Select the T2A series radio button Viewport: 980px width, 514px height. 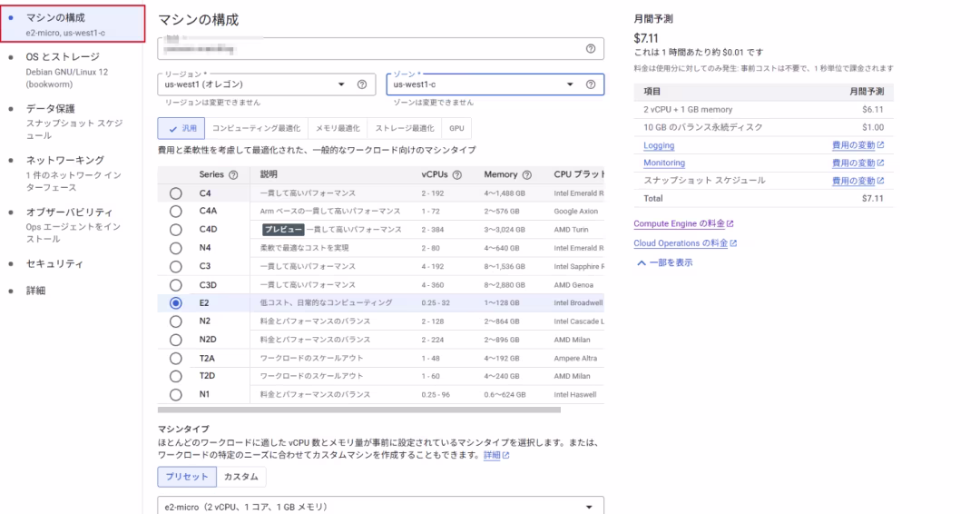point(176,359)
